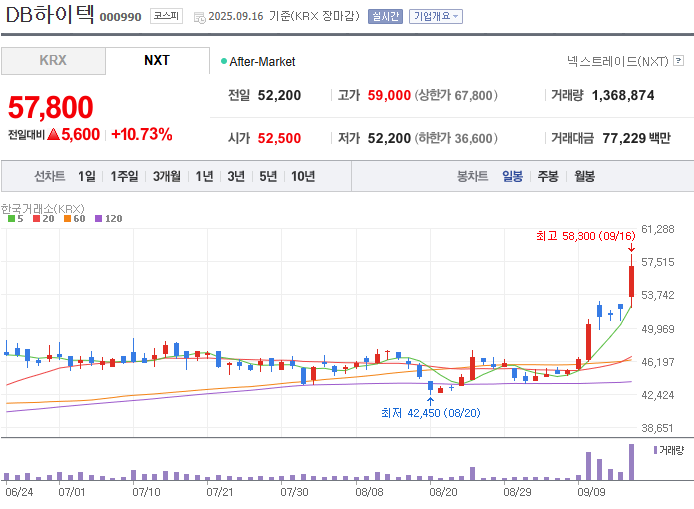694x509 pixels.
Task: Click the current price 57,800
Action: 50,107
